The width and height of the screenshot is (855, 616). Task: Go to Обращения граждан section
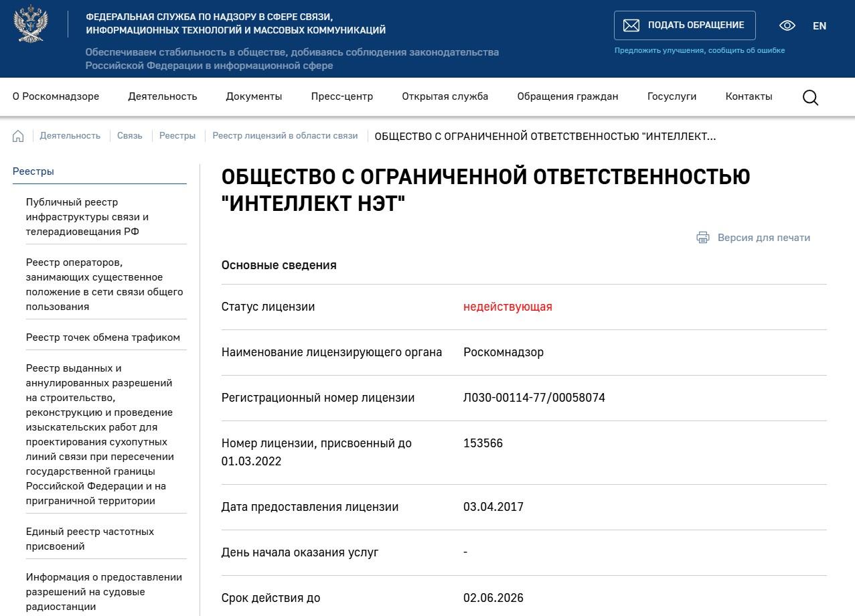pos(567,96)
